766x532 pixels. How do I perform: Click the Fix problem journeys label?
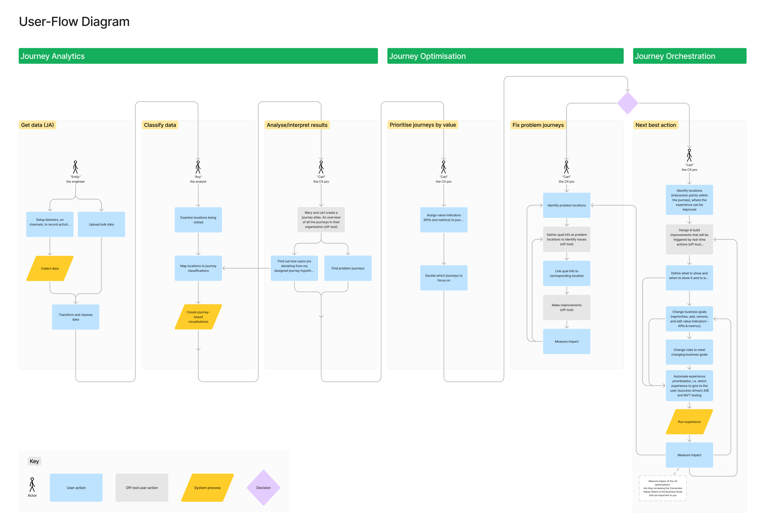pyautogui.click(x=538, y=125)
